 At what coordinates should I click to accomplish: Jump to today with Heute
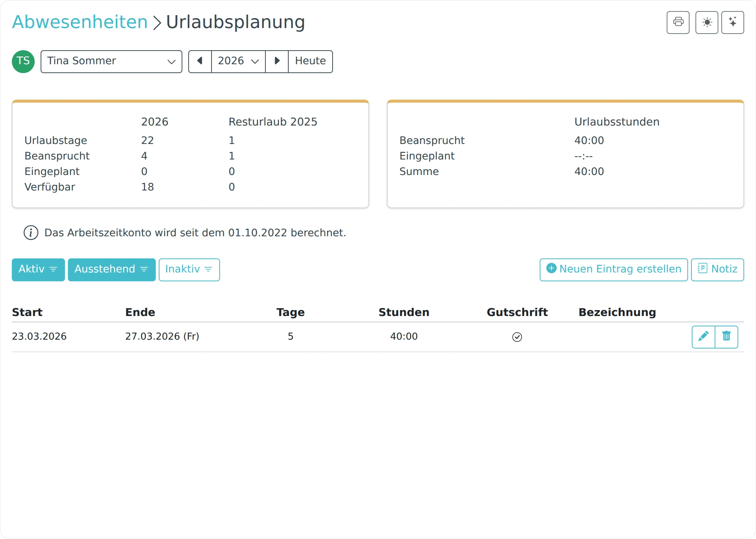pyautogui.click(x=310, y=62)
